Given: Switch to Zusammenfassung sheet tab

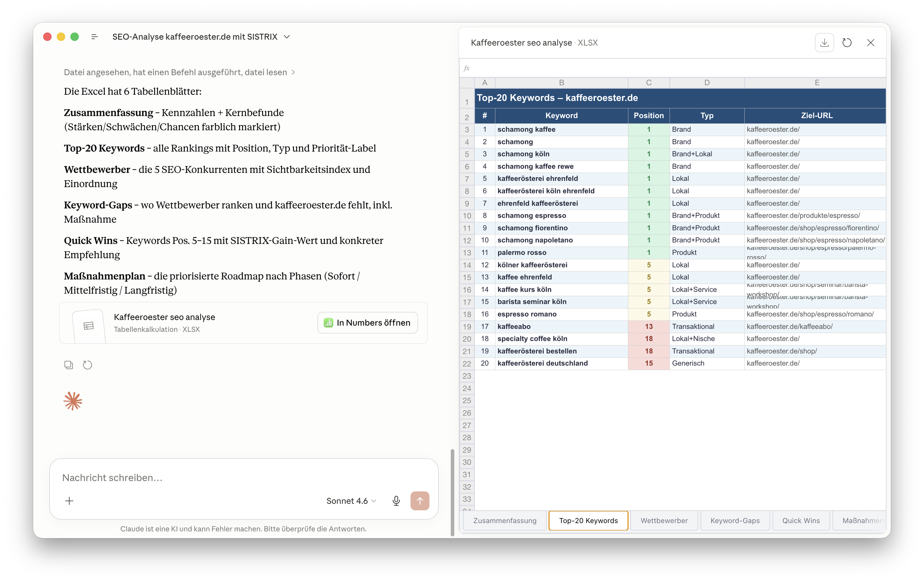Looking at the screenshot, I should click(505, 521).
